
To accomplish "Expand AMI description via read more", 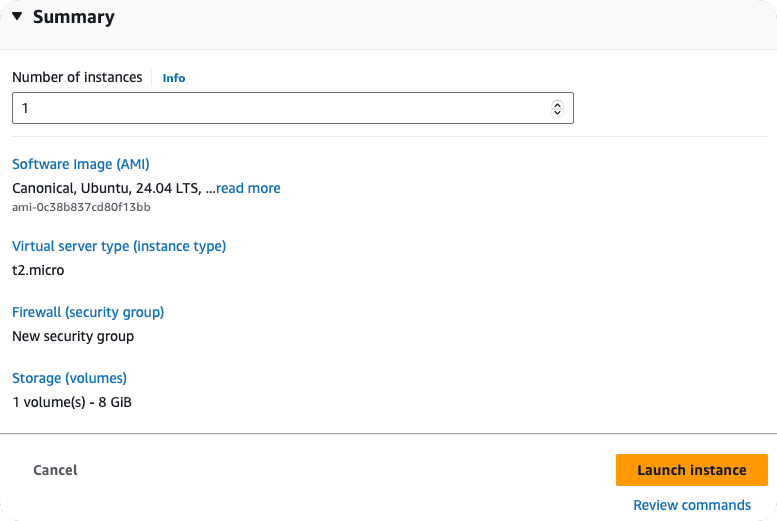I will point(248,188).
